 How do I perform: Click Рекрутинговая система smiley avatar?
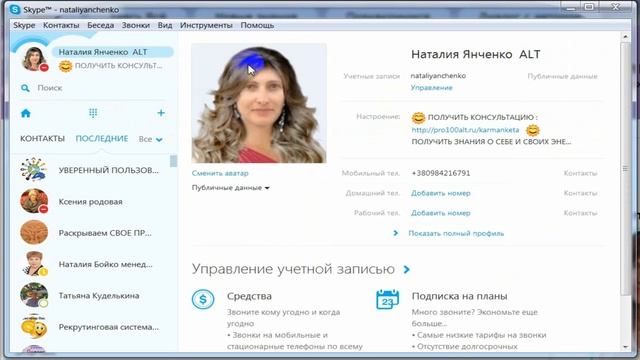tap(34, 326)
